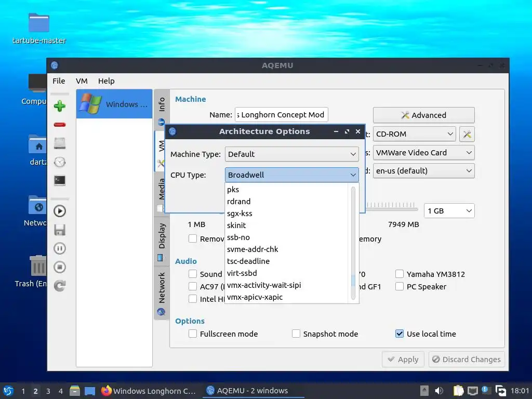The width and height of the screenshot is (532, 399).
Task: Uncheck Use local time checkbox
Action: (400, 334)
